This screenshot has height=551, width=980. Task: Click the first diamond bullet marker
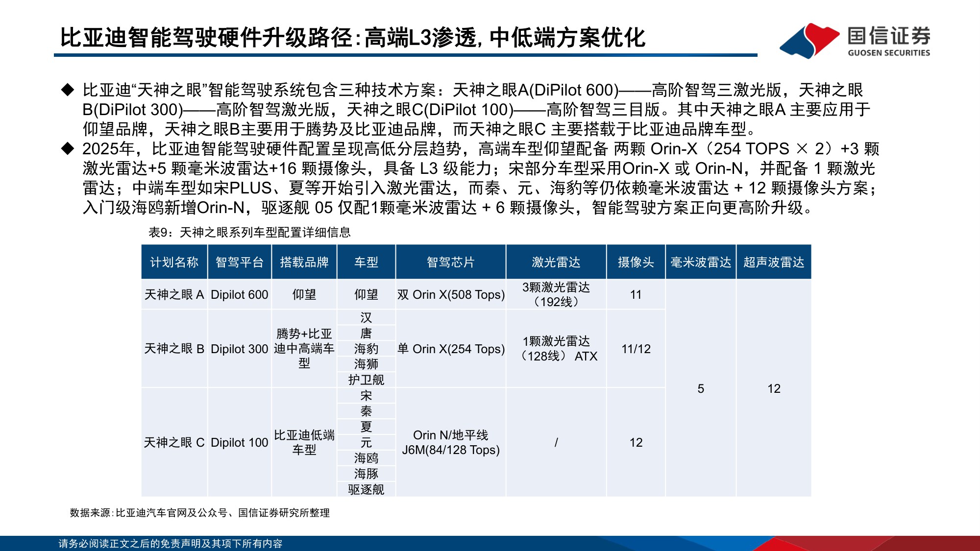69,90
